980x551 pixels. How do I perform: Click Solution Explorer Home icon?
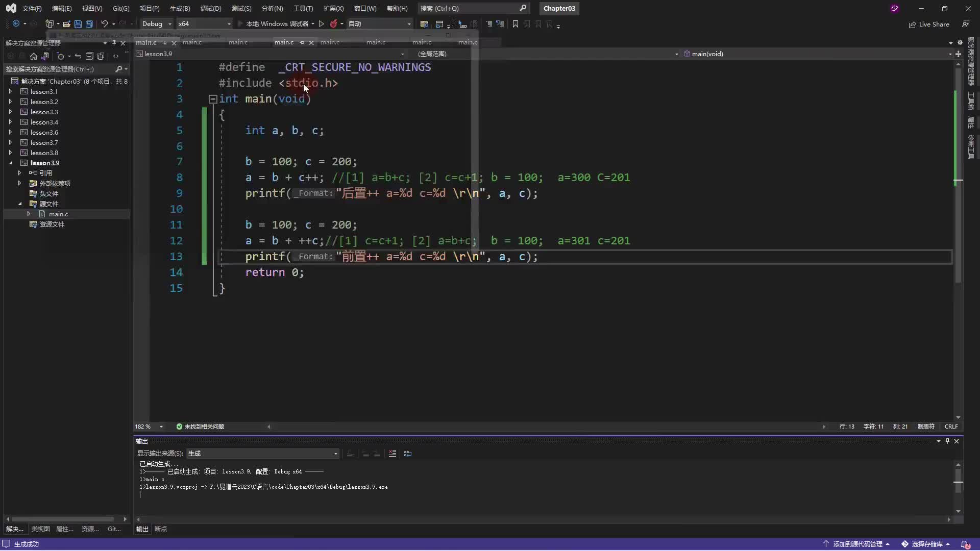tap(33, 56)
